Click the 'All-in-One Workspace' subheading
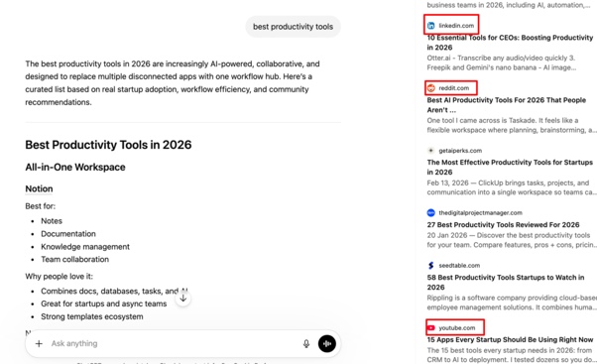The image size is (597, 364). (x=75, y=168)
